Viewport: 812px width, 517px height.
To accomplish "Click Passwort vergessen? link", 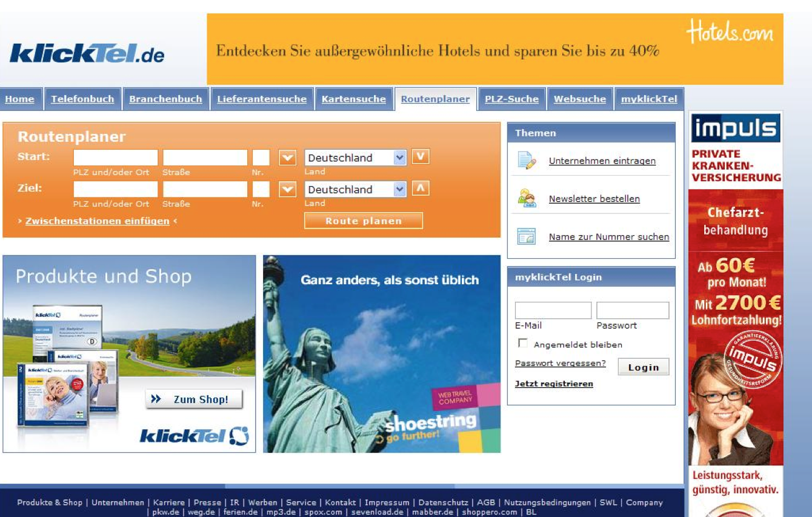I will 561,363.
